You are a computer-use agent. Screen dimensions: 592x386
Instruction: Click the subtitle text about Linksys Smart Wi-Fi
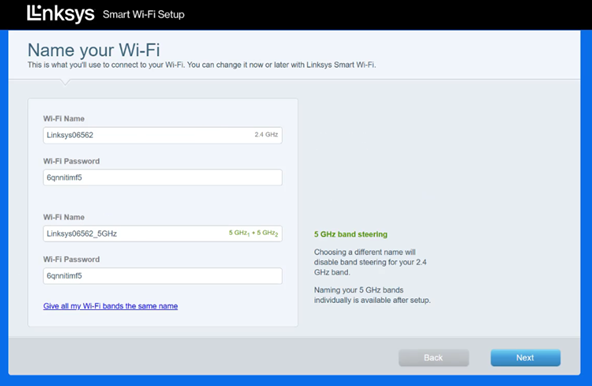click(x=202, y=65)
